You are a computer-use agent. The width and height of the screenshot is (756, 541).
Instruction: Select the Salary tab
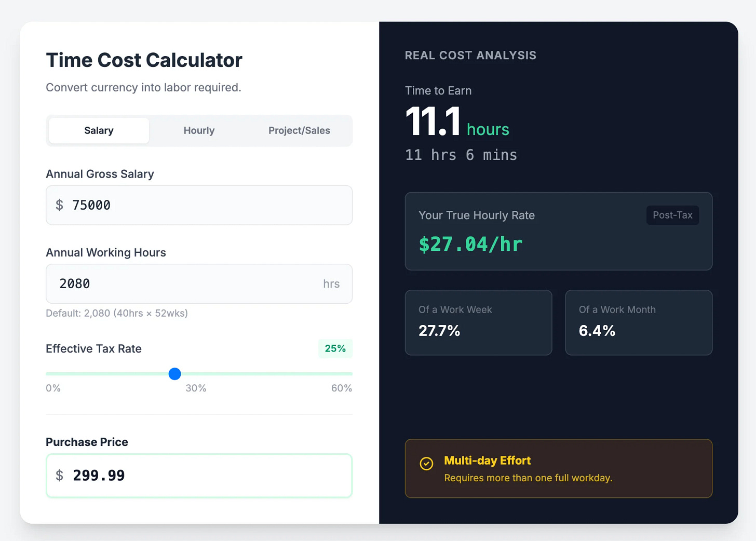coord(99,130)
